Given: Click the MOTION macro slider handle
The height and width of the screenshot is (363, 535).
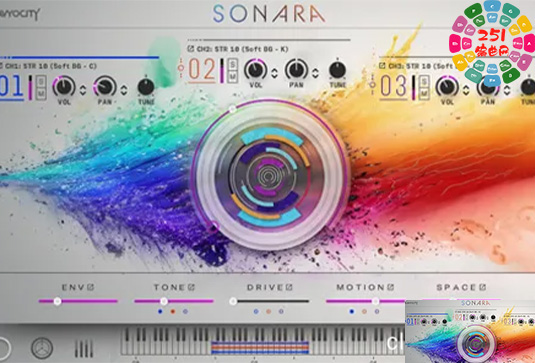Looking at the screenshot, I should coord(375,301).
